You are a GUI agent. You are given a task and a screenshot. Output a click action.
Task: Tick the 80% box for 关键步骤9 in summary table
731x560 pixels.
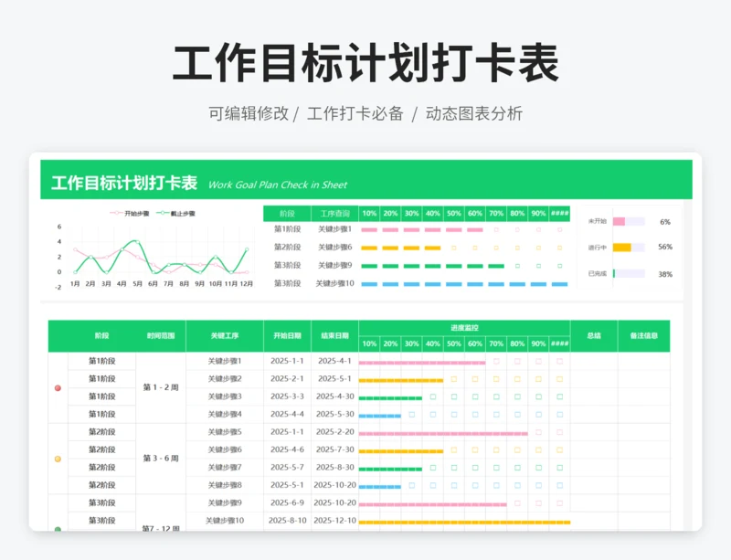pyautogui.click(x=517, y=266)
